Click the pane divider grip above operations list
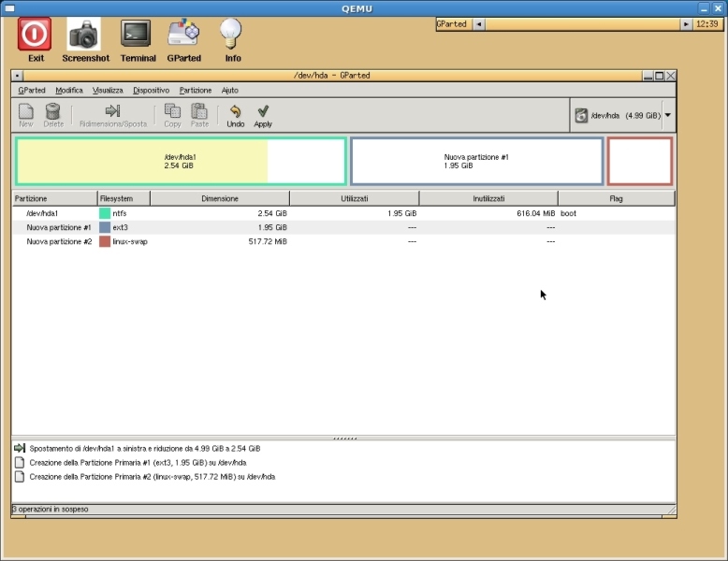 (x=345, y=438)
